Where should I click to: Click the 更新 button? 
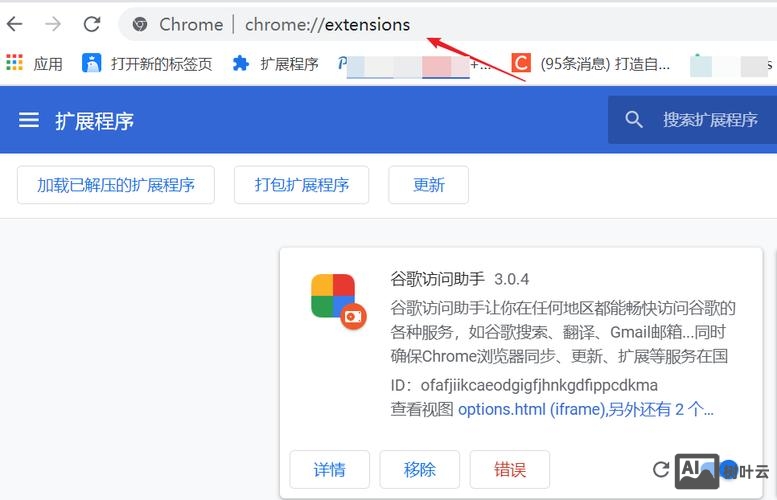(429, 185)
